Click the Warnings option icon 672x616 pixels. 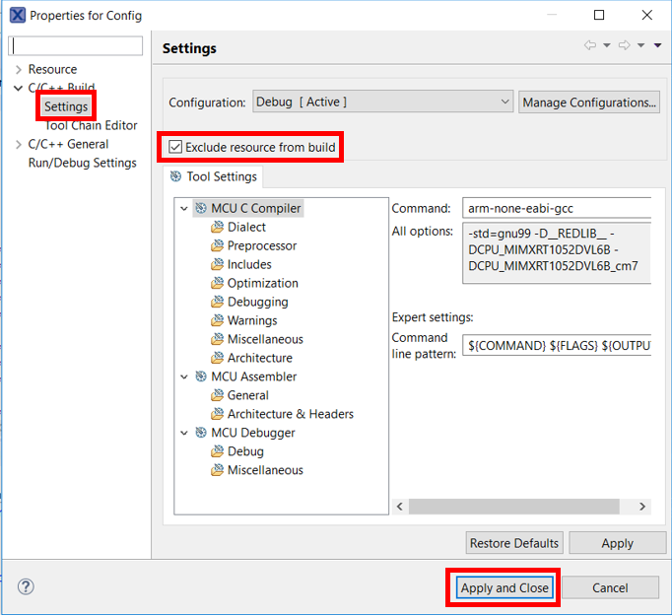[217, 320]
